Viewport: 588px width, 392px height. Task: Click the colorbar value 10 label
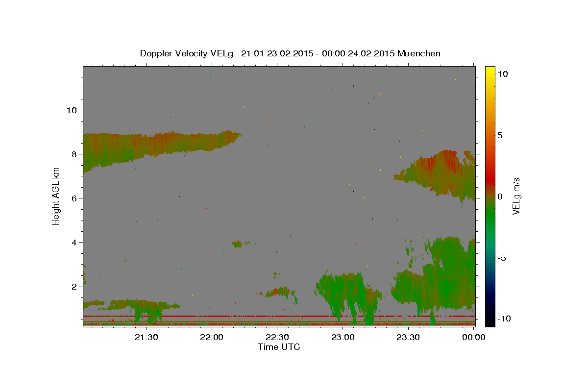pyautogui.click(x=503, y=74)
